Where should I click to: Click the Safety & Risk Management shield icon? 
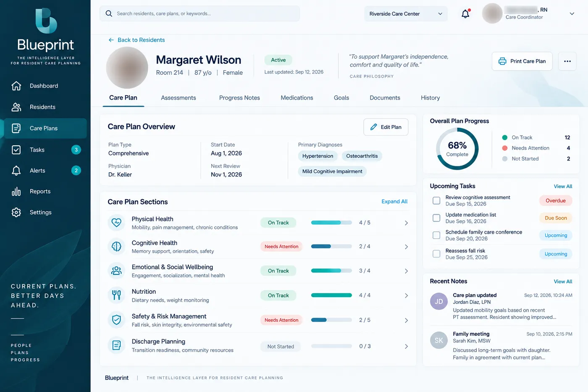(x=117, y=320)
